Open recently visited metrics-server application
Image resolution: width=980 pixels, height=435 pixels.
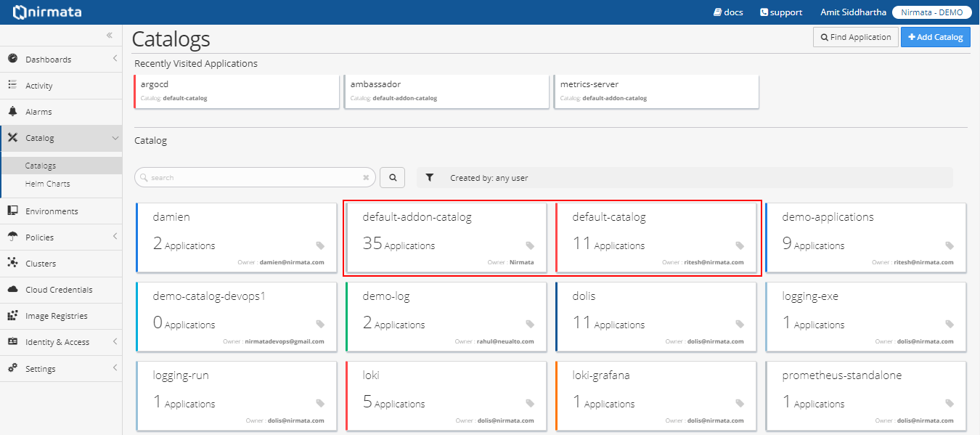tap(656, 92)
